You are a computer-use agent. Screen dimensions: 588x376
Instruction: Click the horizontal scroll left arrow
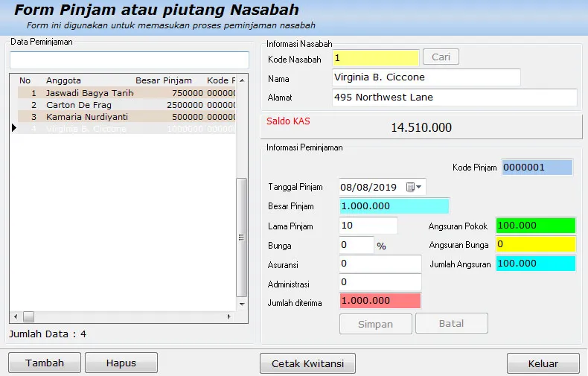pos(16,316)
